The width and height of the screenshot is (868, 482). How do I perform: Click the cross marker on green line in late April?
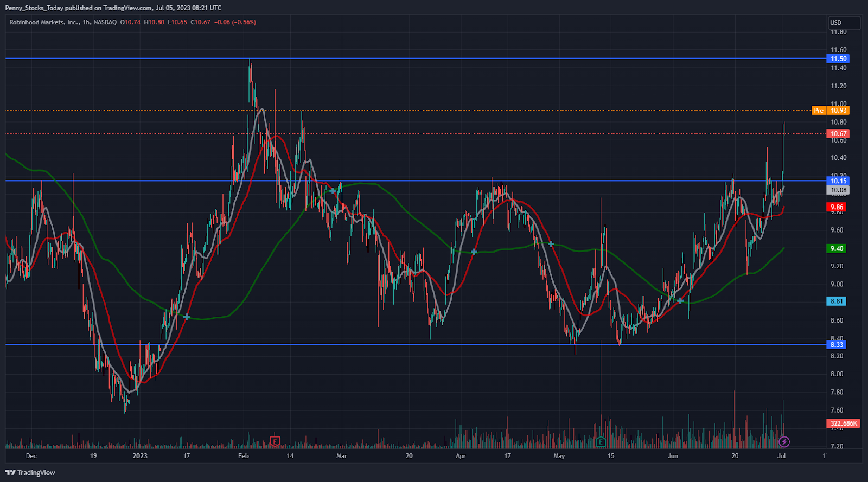pos(551,244)
